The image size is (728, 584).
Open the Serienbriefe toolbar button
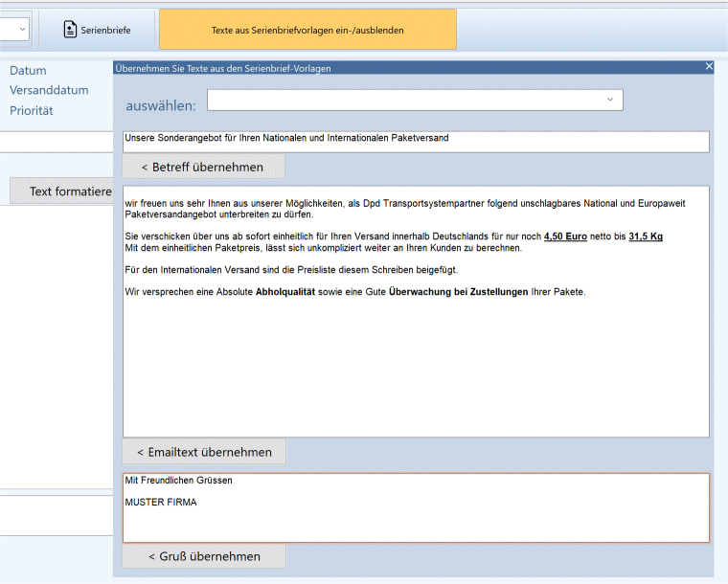tap(97, 30)
